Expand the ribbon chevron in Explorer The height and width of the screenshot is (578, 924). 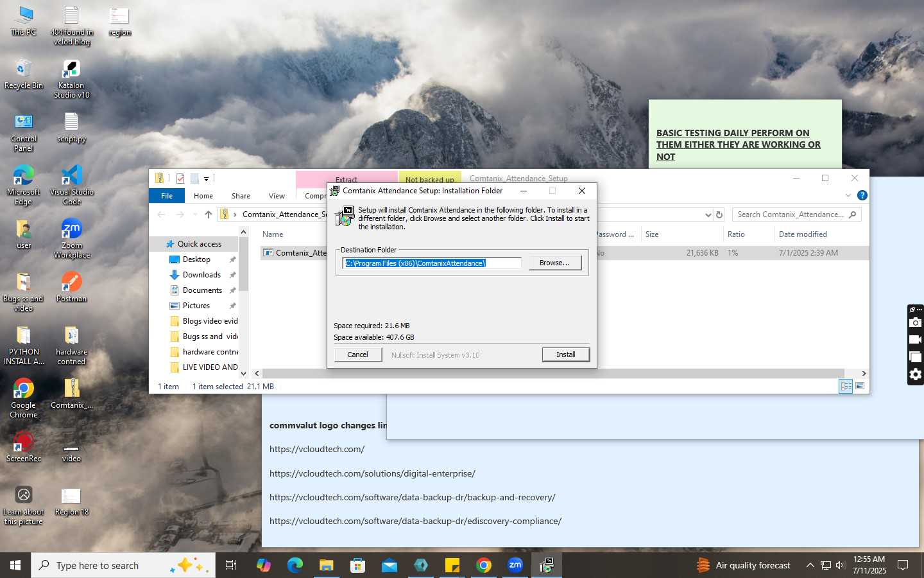pyautogui.click(x=848, y=195)
